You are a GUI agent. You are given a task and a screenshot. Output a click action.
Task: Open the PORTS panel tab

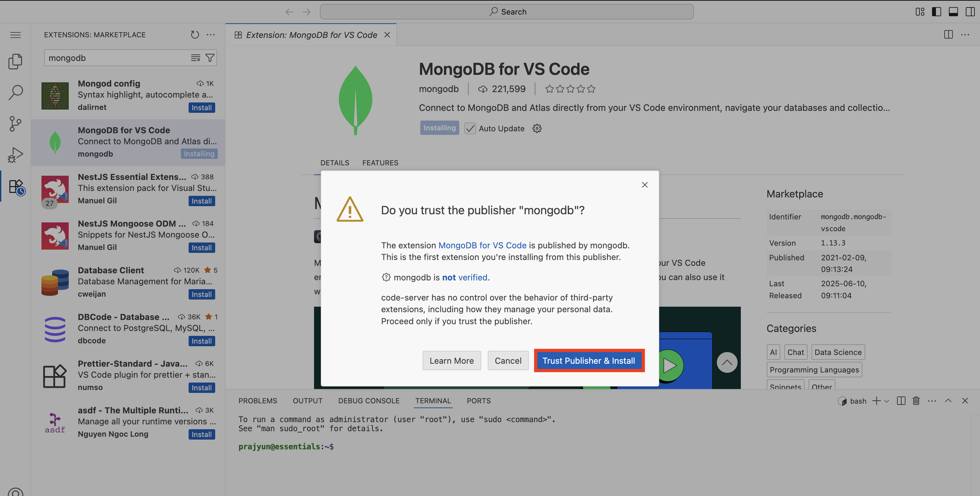[479, 400]
